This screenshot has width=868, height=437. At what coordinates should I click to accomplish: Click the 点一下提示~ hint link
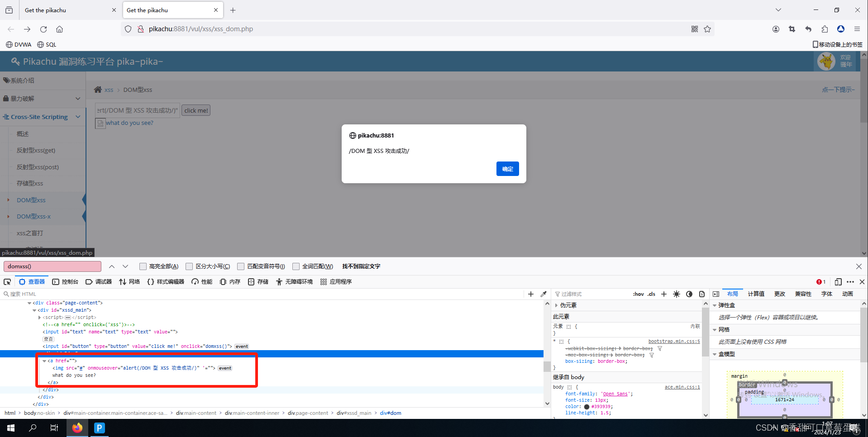tap(839, 90)
